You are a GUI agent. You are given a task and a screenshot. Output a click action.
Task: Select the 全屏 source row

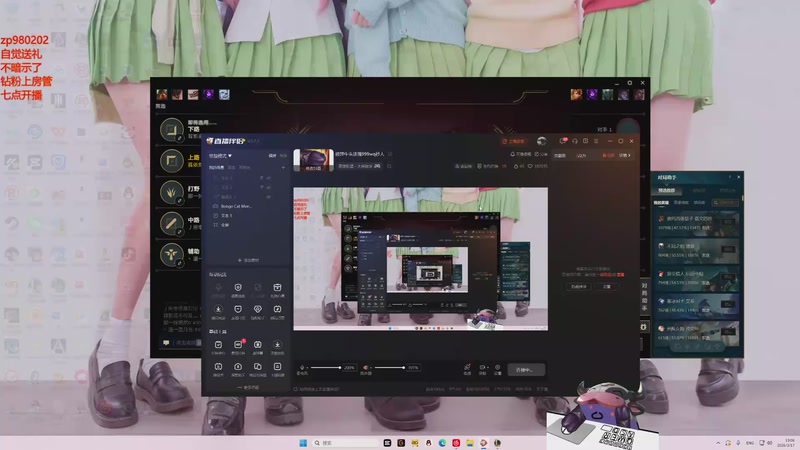[248, 224]
